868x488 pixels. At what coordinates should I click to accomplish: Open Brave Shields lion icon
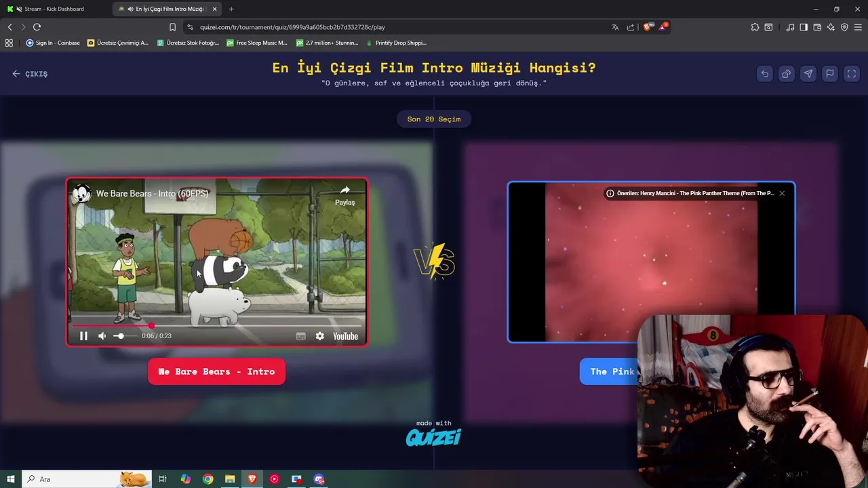[x=648, y=27]
